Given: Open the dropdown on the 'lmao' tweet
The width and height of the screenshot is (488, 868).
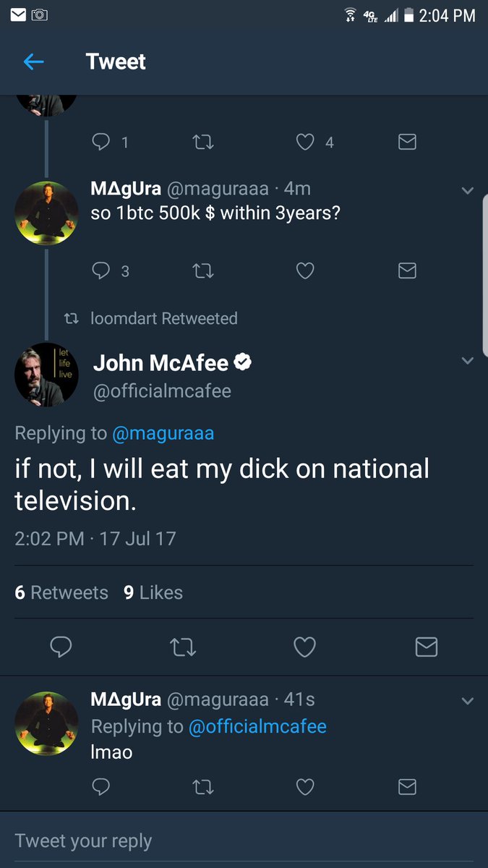Looking at the screenshot, I should (468, 699).
